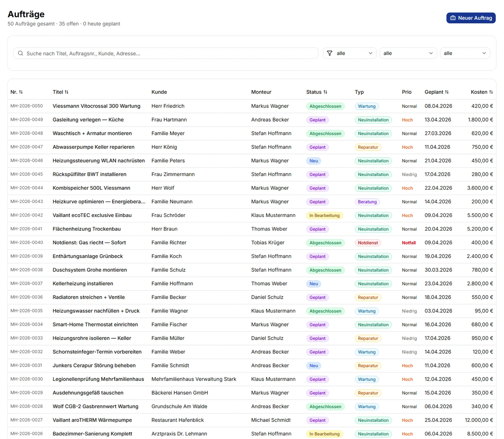Click the Beratung type badge
Image resolution: width=504 pixels, height=439 pixels.
tap(367, 202)
